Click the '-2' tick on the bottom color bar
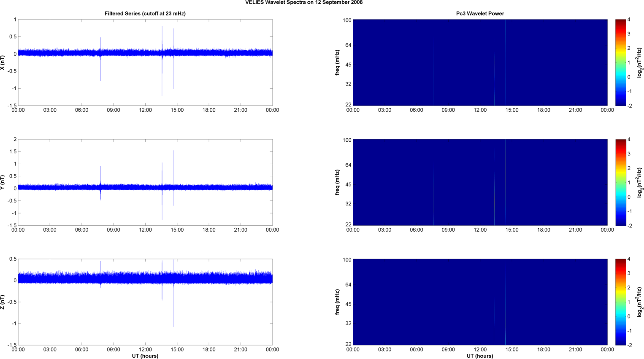This screenshot has height=359, width=644. (x=630, y=345)
